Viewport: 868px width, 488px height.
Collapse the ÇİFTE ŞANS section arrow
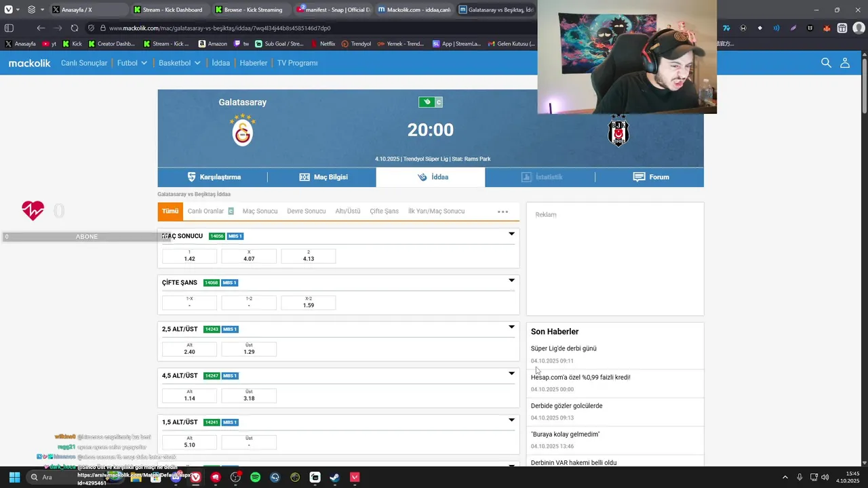(x=512, y=281)
